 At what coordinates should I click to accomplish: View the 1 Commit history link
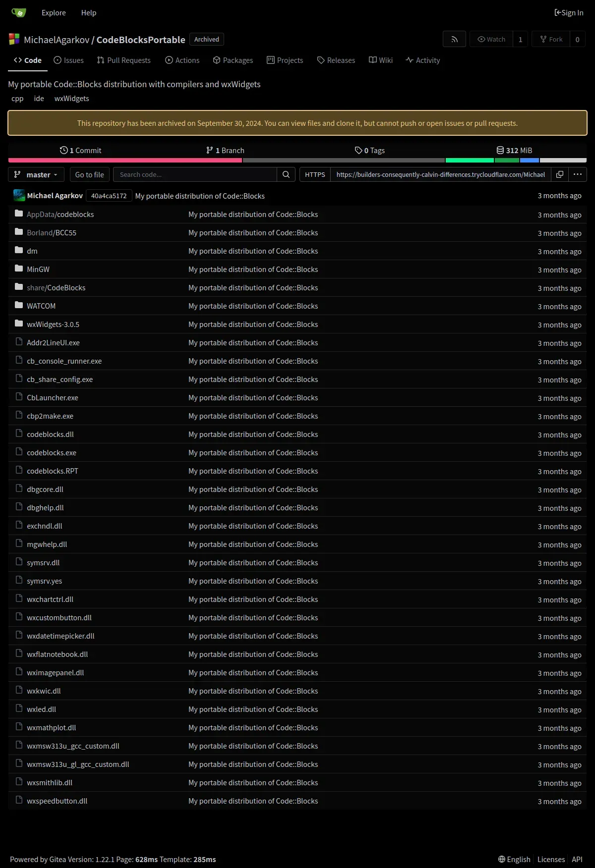click(x=80, y=150)
